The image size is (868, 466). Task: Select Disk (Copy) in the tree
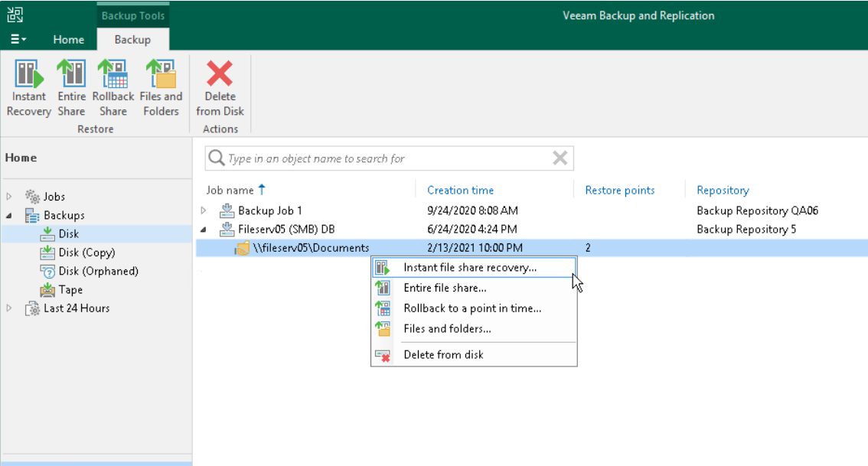pos(87,253)
